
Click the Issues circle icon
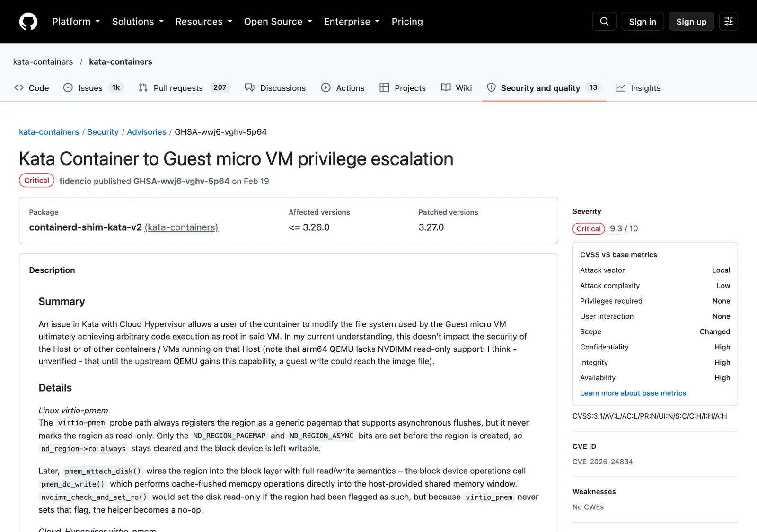pos(68,87)
